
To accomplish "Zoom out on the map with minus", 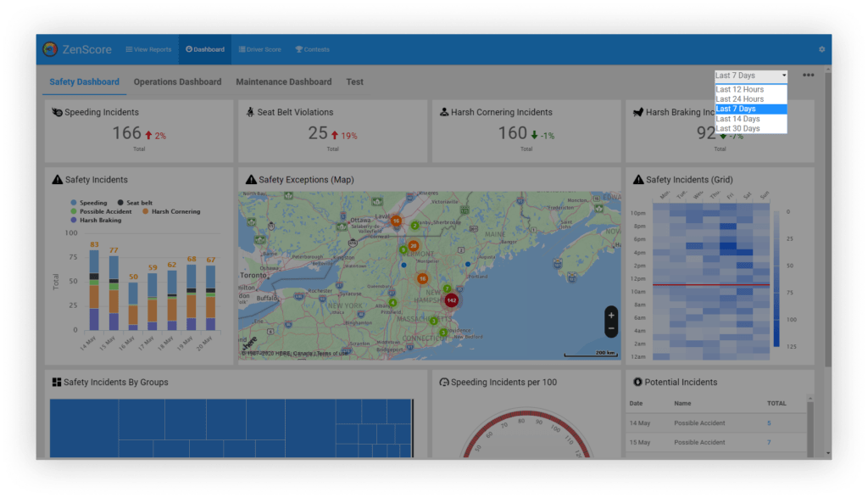I will pyautogui.click(x=611, y=328).
